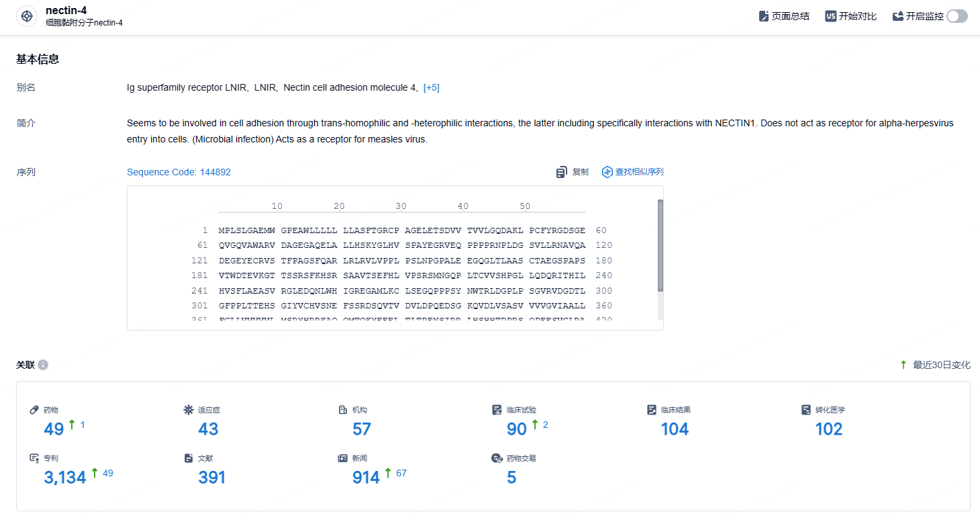
Task: Click 查找相似序列 hexagon icon
Action: [607, 172]
